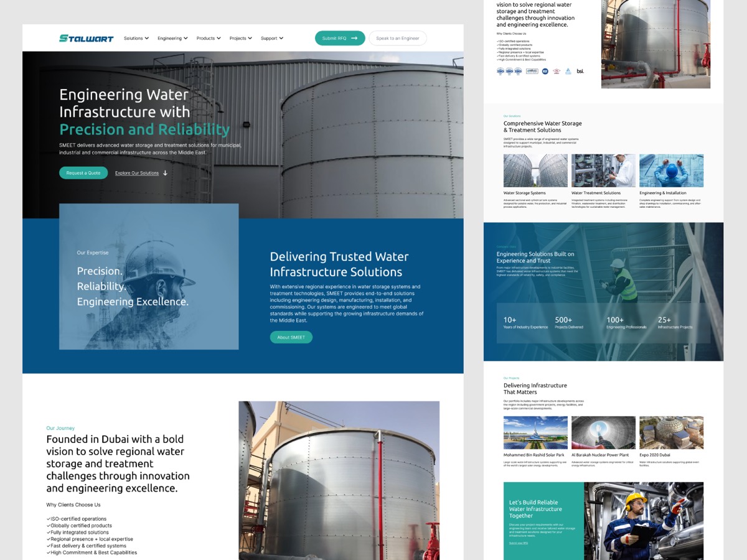
Task: Open the Submit your RFQ link in the teal card
Action: point(519,543)
